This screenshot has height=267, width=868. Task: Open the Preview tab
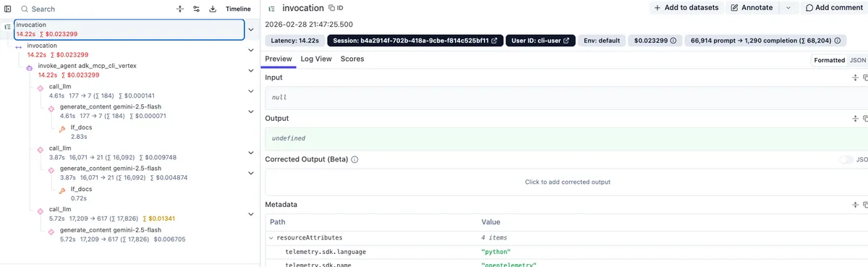[278, 59]
